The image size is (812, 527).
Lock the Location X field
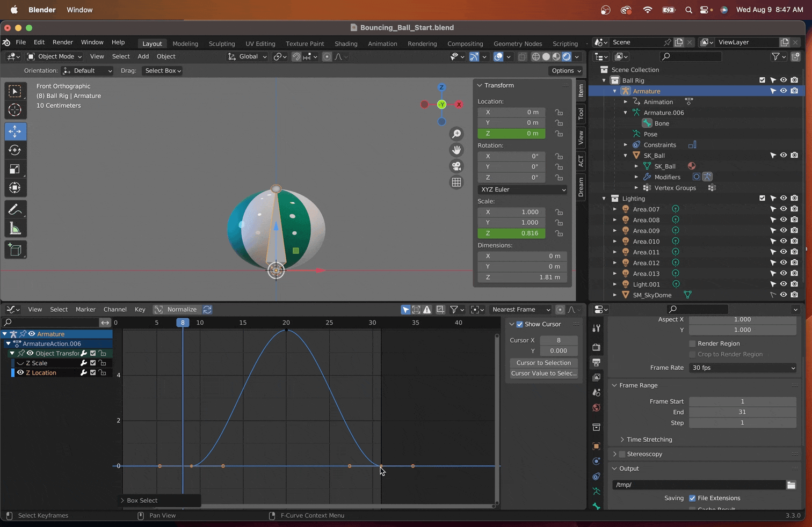[x=559, y=112]
